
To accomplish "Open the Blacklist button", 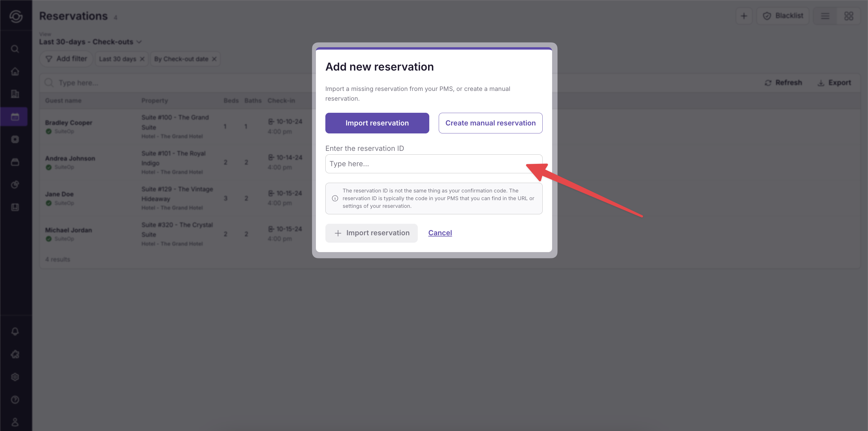I will point(782,16).
